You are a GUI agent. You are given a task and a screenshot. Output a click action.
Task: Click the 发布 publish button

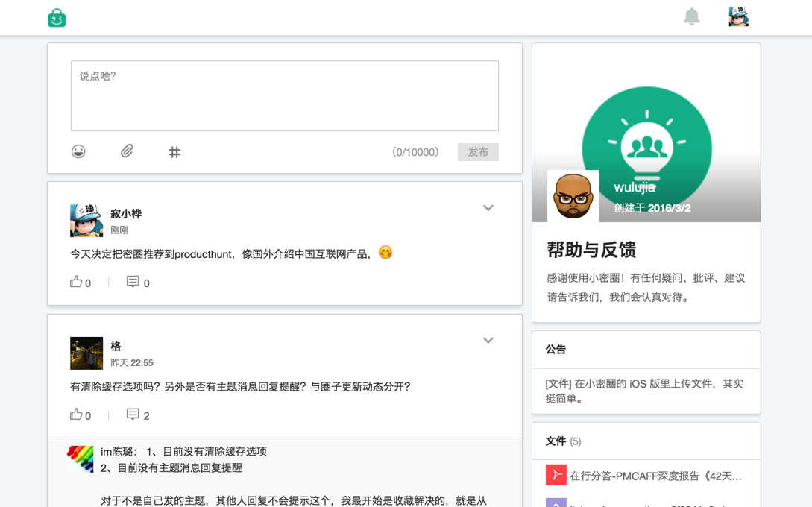pos(478,151)
